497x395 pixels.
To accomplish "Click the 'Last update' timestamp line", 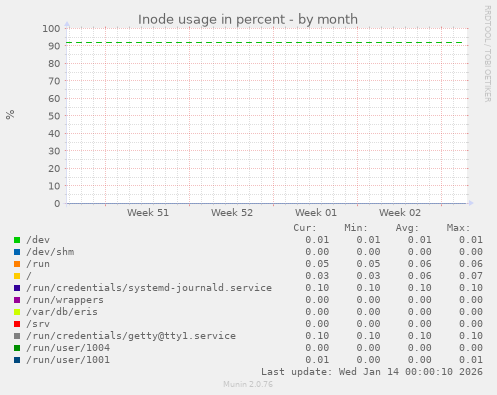I will tap(372, 372).
